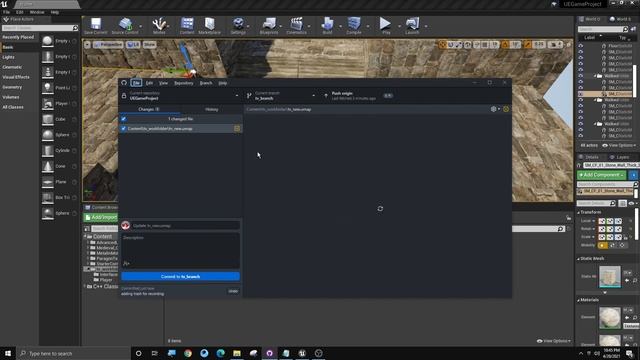Open viewport Perspective dropdown
The height and width of the screenshot is (360, 640).
pos(109,44)
